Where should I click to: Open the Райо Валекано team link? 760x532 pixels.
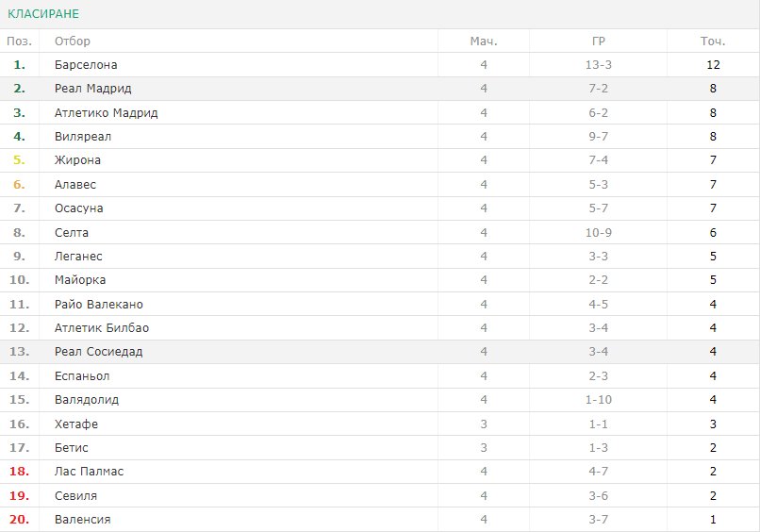[99, 305]
